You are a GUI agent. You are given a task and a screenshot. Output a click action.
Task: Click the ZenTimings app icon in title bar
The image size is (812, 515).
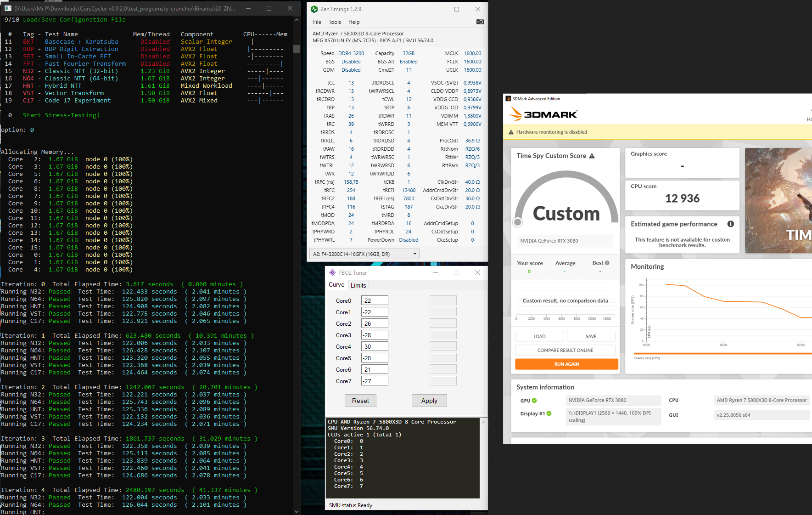314,9
